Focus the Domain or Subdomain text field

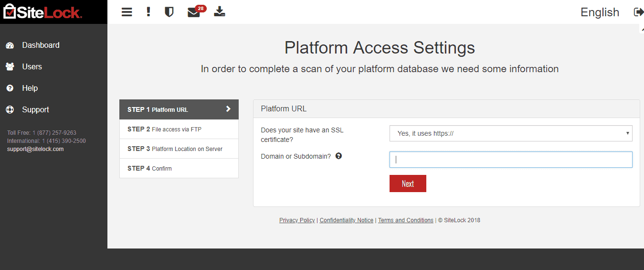511,160
